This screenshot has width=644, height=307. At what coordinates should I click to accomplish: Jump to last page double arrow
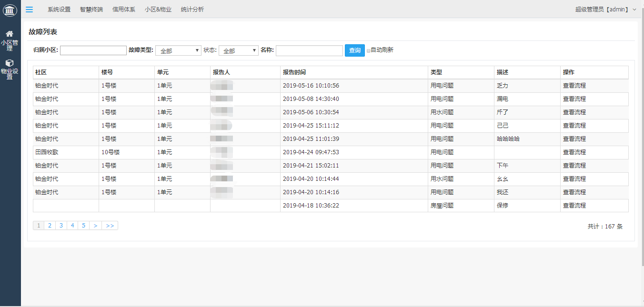(110, 226)
